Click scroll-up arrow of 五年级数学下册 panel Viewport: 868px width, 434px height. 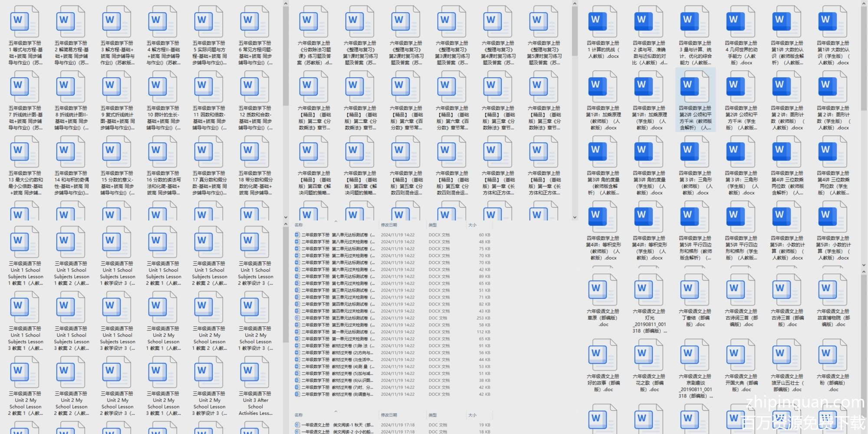[286, 4]
